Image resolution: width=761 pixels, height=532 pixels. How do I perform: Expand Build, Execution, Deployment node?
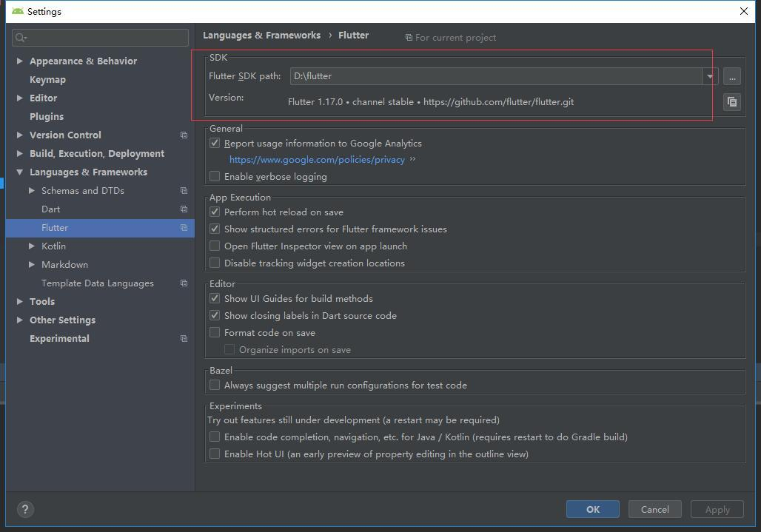(20, 153)
